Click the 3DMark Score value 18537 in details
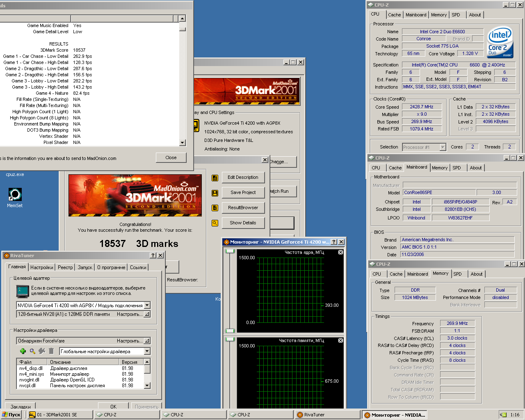The width and height of the screenshot is (525, 420). [80, 50]
